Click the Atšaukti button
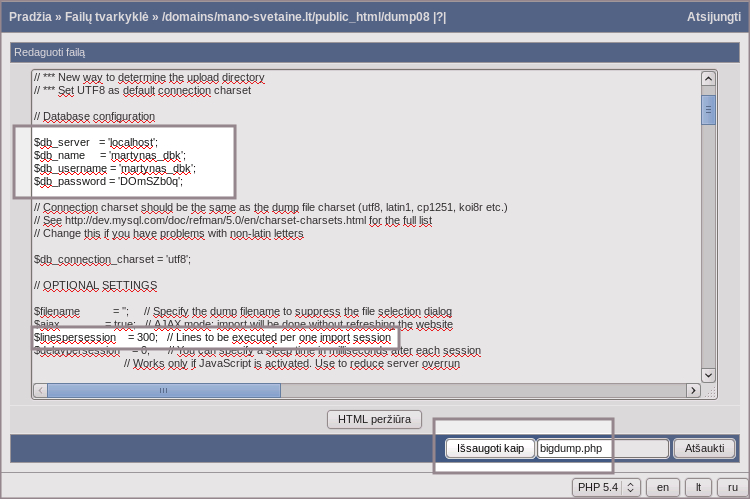750x499 pixels. coord(704,448)
